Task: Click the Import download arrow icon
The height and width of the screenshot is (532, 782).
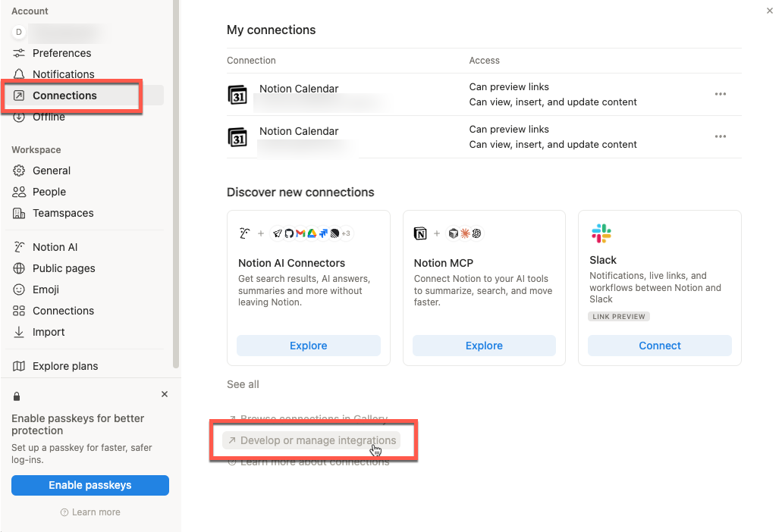Action: 19,332
